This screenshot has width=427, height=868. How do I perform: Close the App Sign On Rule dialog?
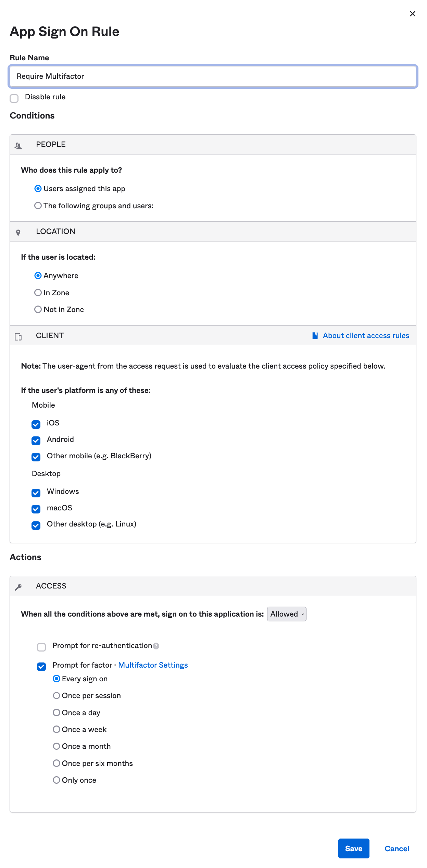[412, 14]
